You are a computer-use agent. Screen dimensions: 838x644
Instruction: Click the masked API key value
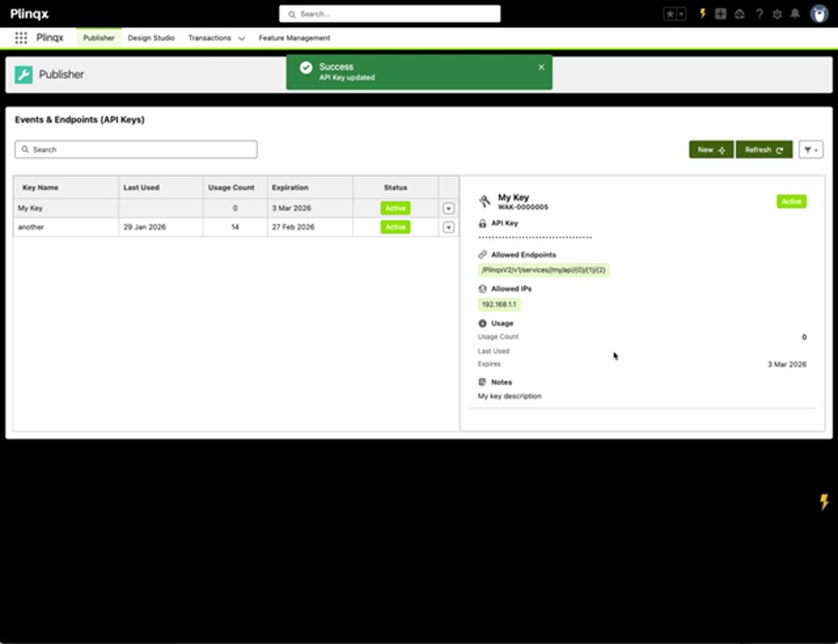[535, 238]
